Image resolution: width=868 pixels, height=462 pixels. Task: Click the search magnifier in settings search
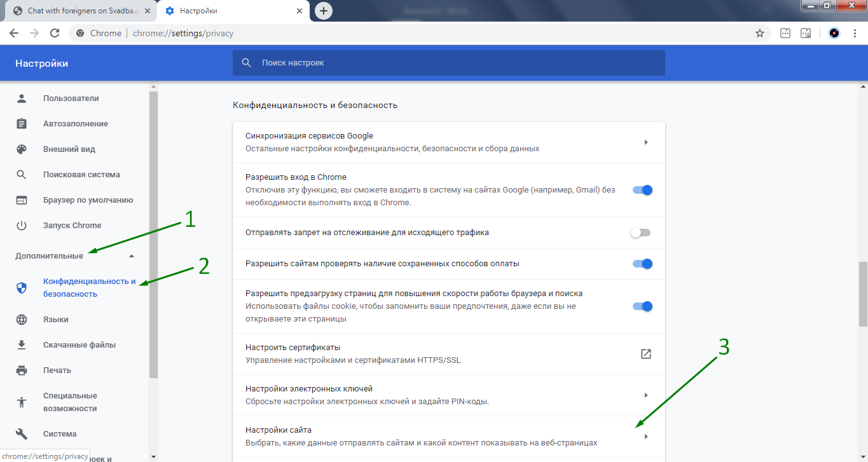pos(246,63)
